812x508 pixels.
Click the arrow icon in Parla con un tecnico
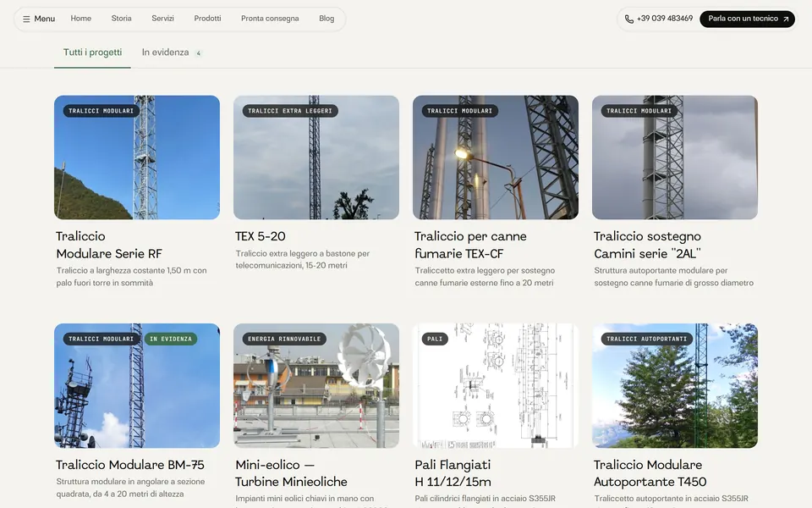coord(786,19)
